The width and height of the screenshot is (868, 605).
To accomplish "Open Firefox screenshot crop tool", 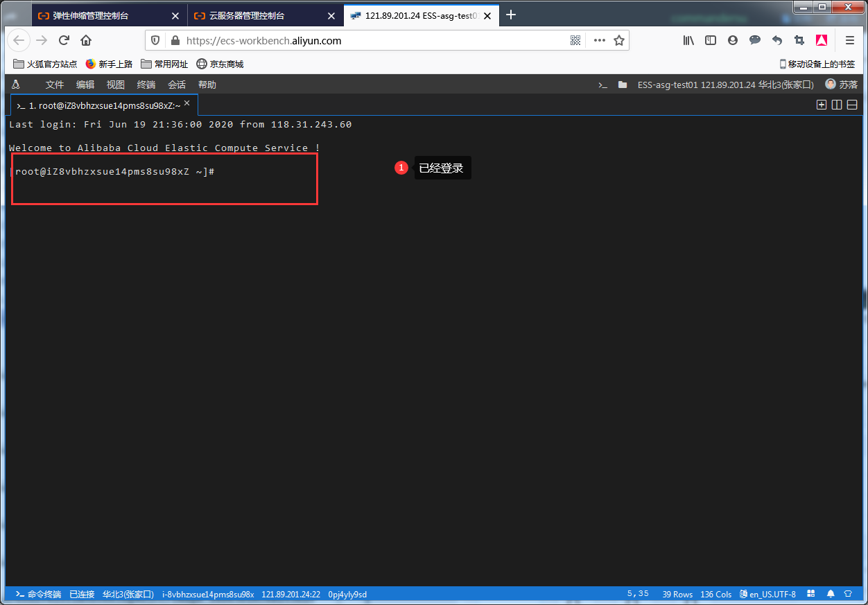I will 799,40.
